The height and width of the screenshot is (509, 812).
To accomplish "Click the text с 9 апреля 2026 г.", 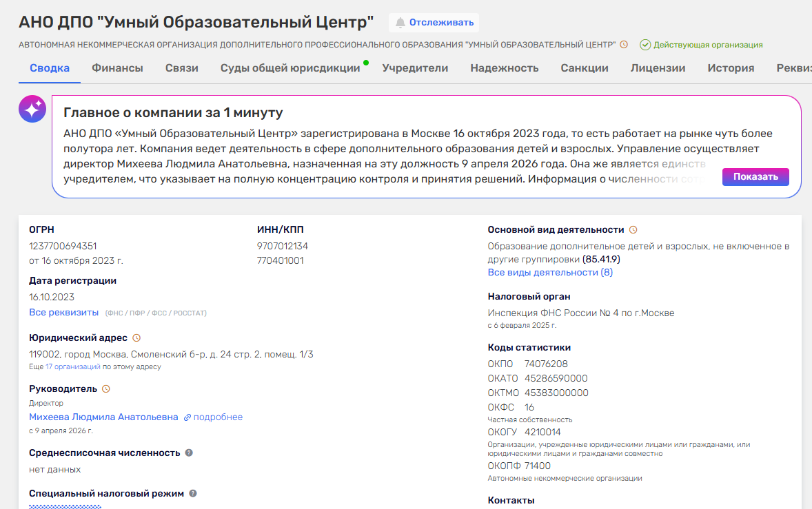I will point(61,431).
